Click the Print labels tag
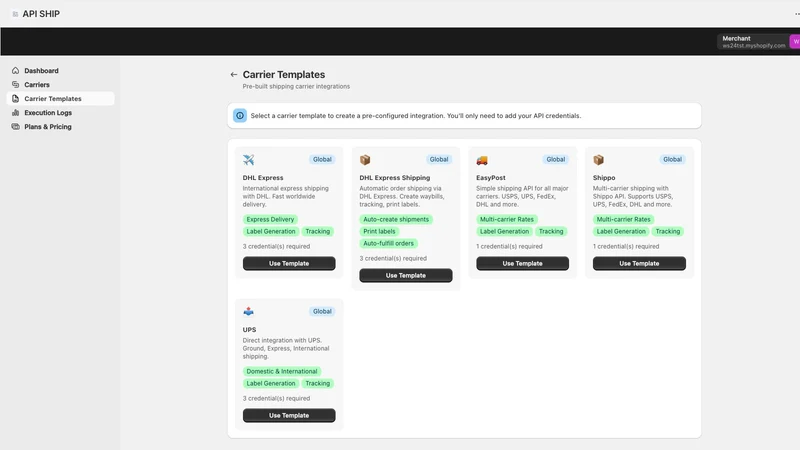The height and width of the screenshot is (450, 800). point(379,232)
